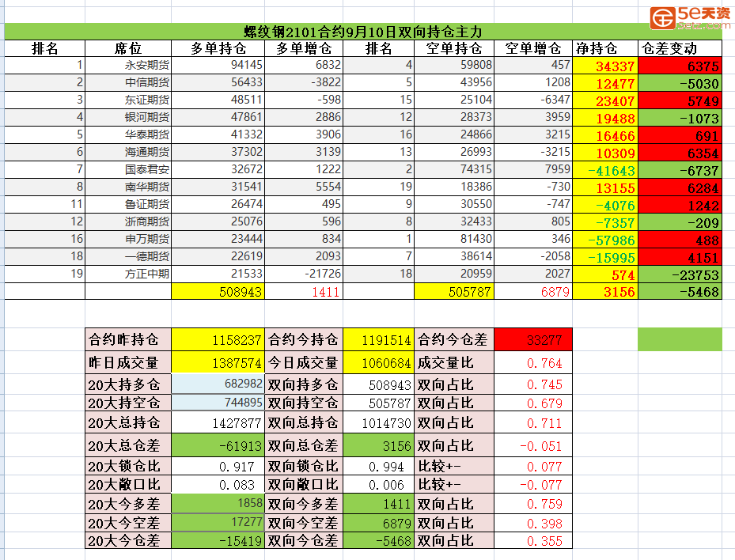The width and height of the screenshot is (735, 560).
Task: Select the 南华期货 seat cell
Action: [128, 187]
